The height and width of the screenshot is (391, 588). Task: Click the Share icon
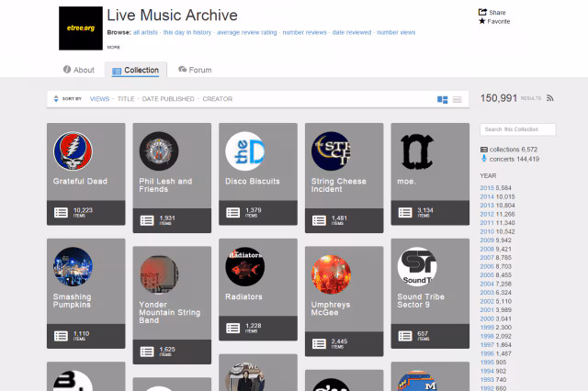coord(482,12)
